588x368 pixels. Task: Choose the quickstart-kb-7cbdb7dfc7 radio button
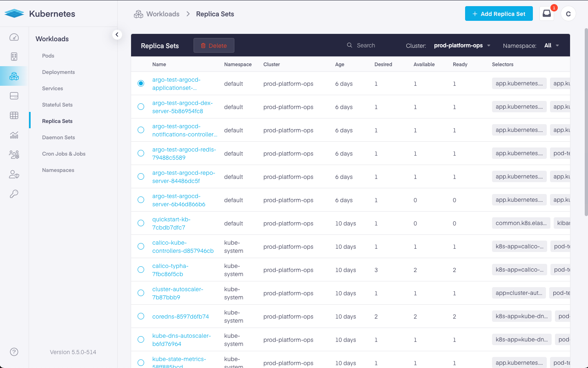tap(141, 223)
